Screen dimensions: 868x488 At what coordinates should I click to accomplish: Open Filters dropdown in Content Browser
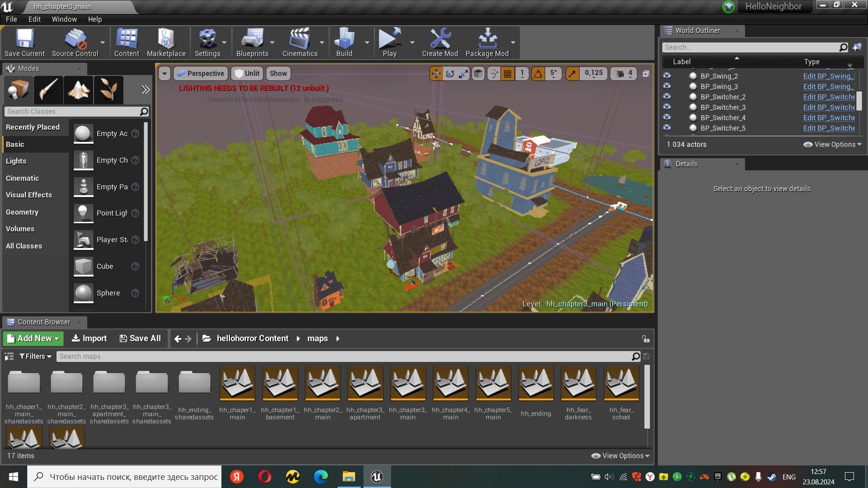point(35,357)
